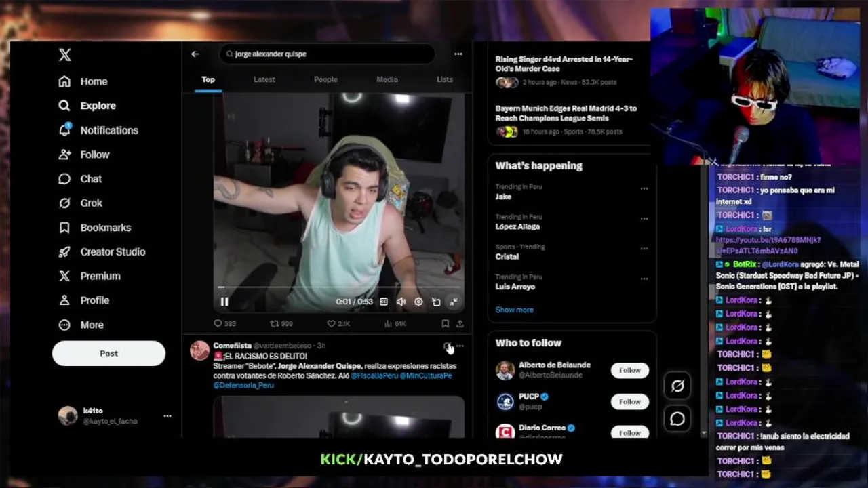Go back with the arrow beside search

pos(195,54)
